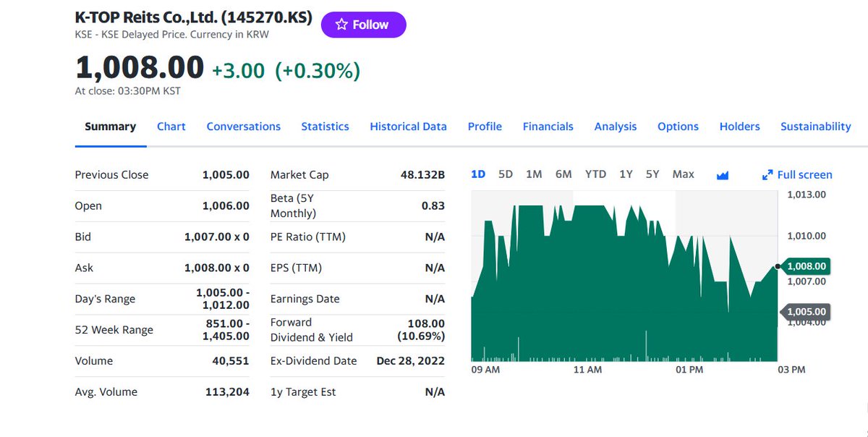Click the (+0.30%) percent change
Image resolution: width=868 pixels, height=437 pixels.
click(x=318, y=70)
